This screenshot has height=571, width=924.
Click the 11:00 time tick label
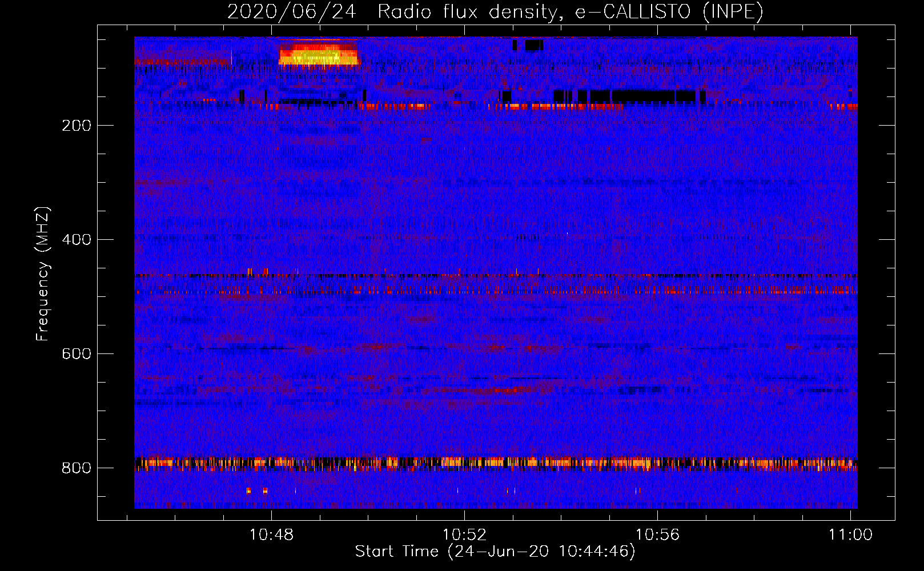(850, 535)
